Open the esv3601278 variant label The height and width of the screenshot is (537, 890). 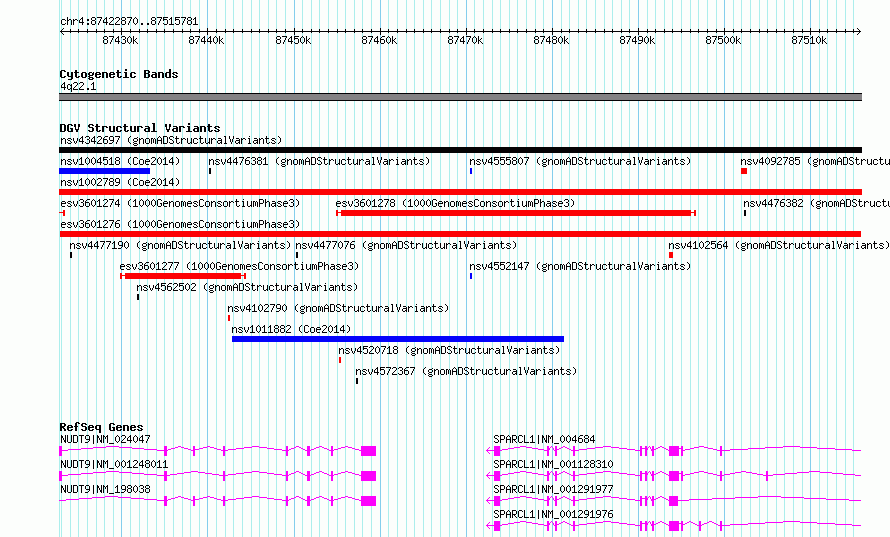click(x=455, y=203)
